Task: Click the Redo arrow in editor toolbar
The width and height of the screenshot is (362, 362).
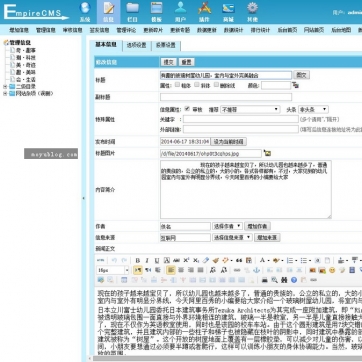Action: pyautogui.click(x=124, y=260)
